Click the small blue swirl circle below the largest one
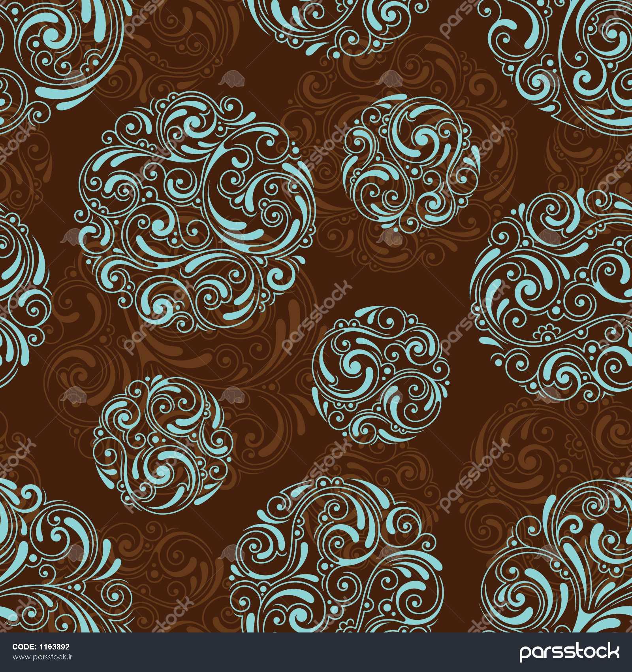 [x=162, y=445]
